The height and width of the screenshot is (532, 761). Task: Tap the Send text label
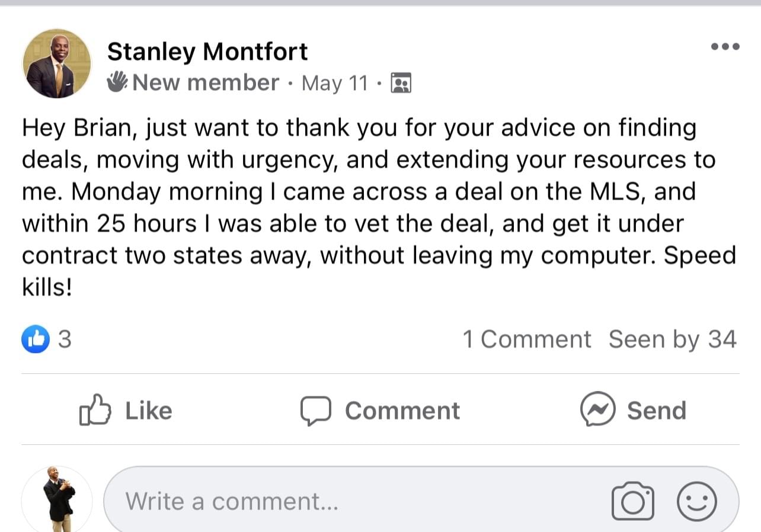pos(656,411)
